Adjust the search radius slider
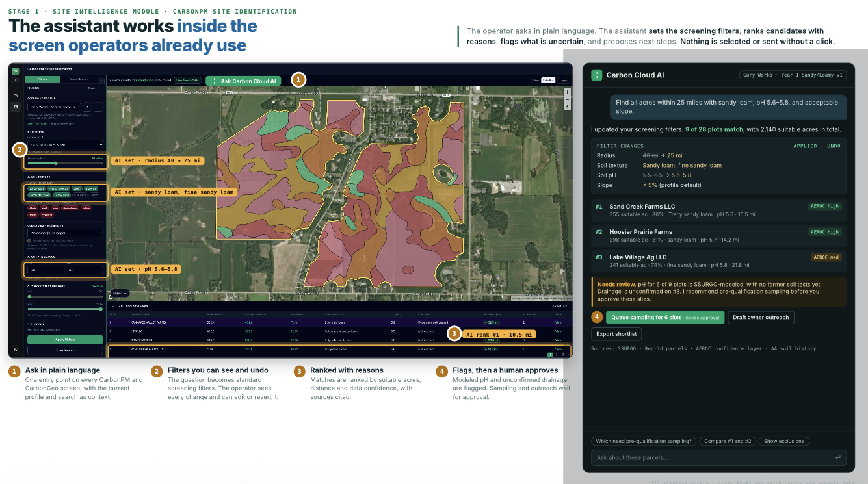 tap(65, 163)
